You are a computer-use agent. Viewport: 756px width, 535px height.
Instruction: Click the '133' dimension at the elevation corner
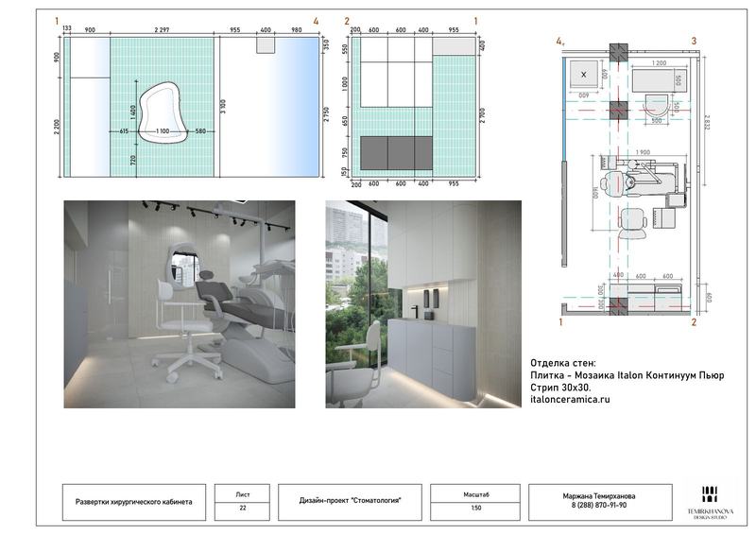point(67,28)
